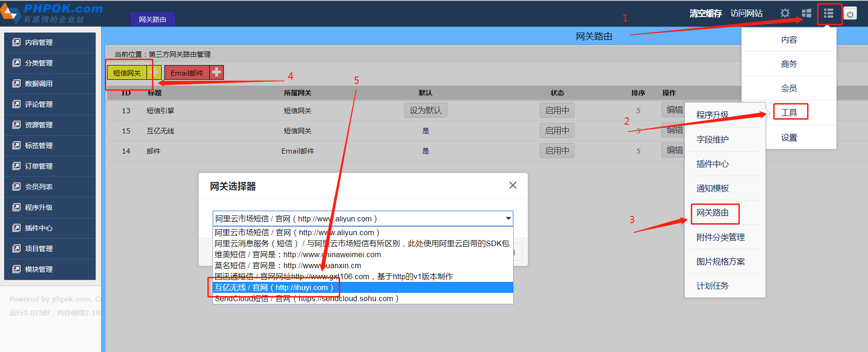868x352 pixels.
Task: Click the icon next to 评论管理
Action: [16, 104]
